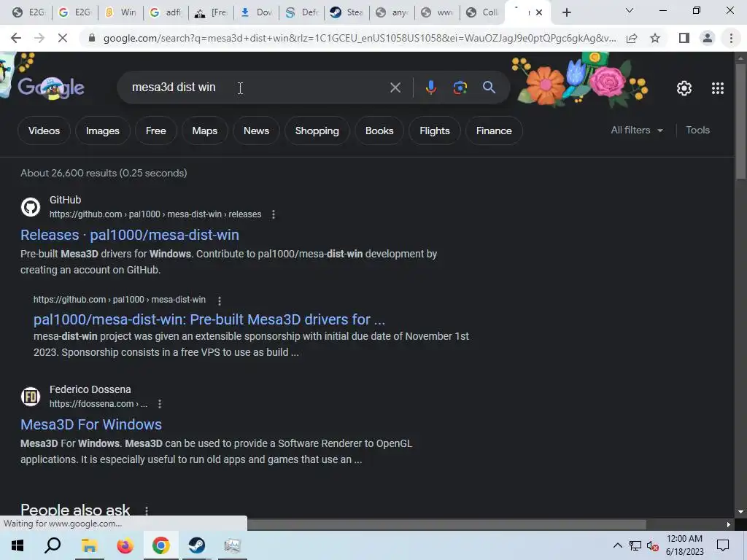
Task: Open the Windows Start menu
Action: pyautogui.click(x=18, y=545)
